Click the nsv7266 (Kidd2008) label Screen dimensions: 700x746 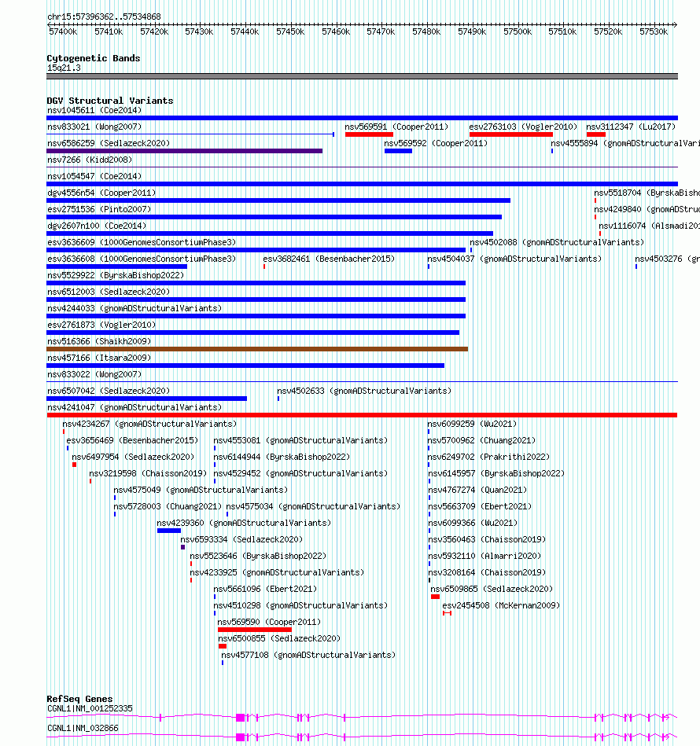[90, 160]
